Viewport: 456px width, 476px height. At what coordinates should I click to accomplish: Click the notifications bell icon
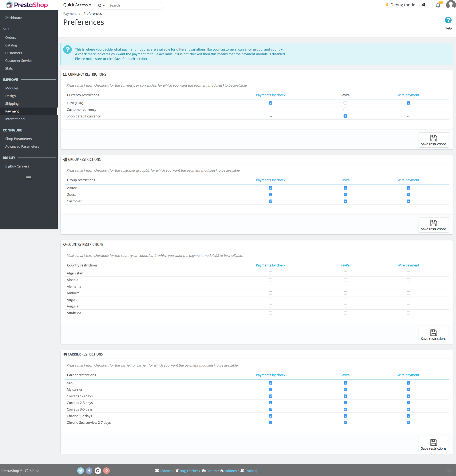pos(438,5)
